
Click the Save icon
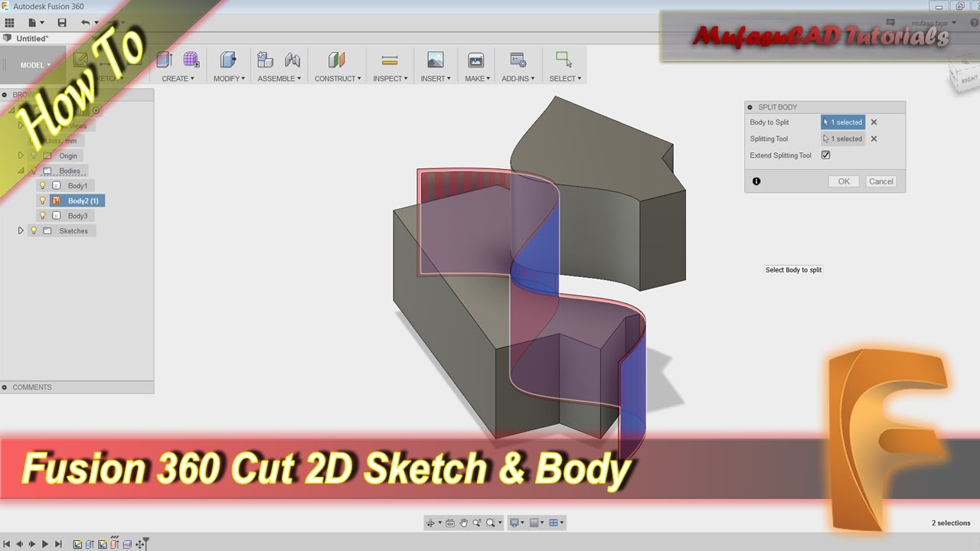[x=62, y=23]
